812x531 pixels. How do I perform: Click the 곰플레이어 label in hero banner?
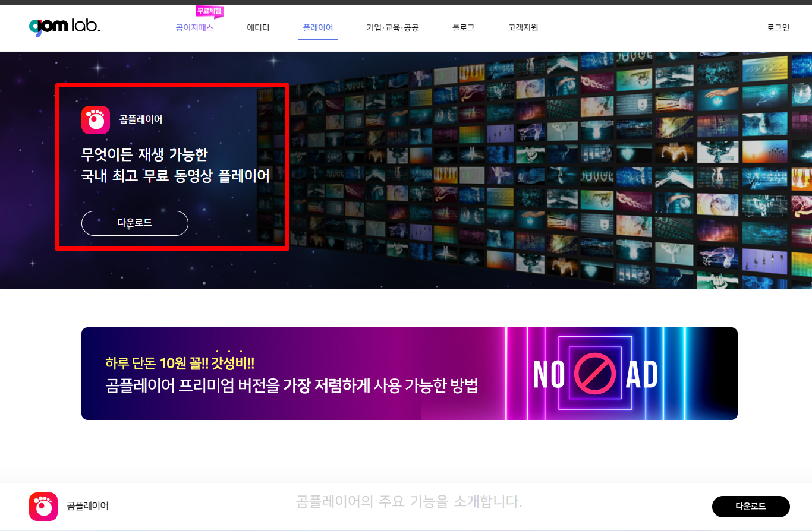pyautogui.click(x=141, y=119)
